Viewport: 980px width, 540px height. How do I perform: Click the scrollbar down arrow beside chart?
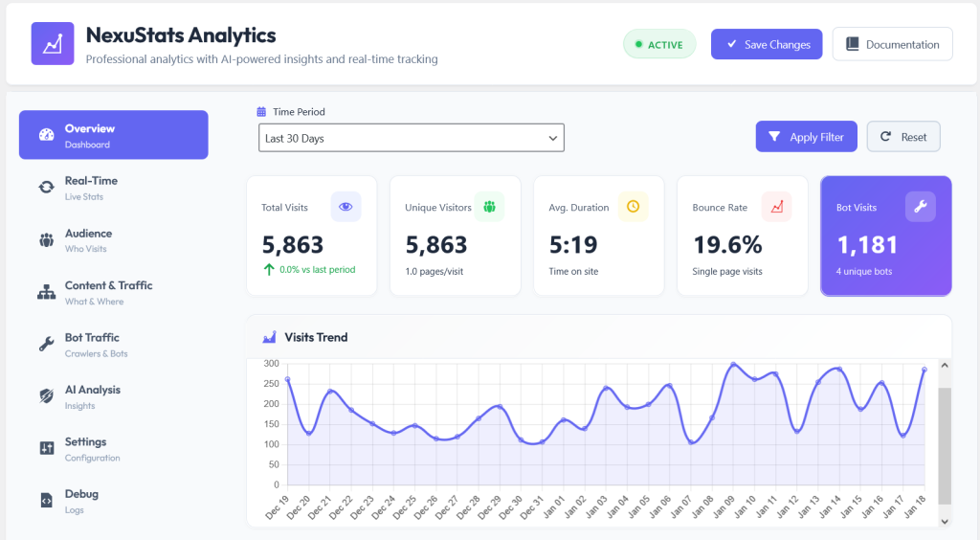tap(945, 521)
